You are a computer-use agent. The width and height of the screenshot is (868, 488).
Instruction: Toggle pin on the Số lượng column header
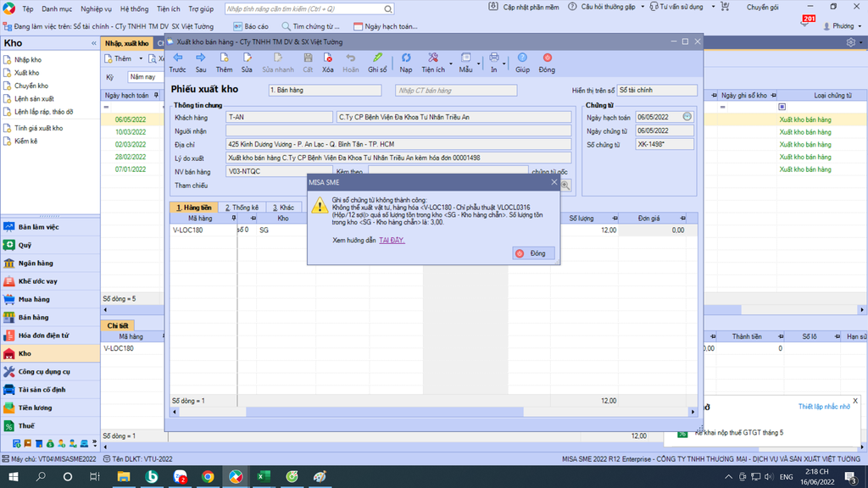coord(615,219)
